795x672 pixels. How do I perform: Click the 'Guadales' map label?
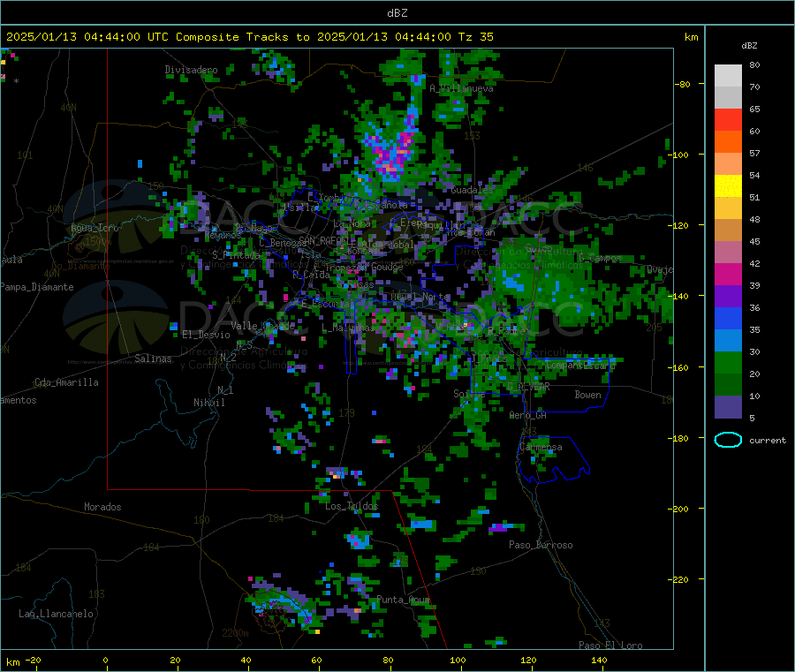pyautogui.click(x=472, y=190)
